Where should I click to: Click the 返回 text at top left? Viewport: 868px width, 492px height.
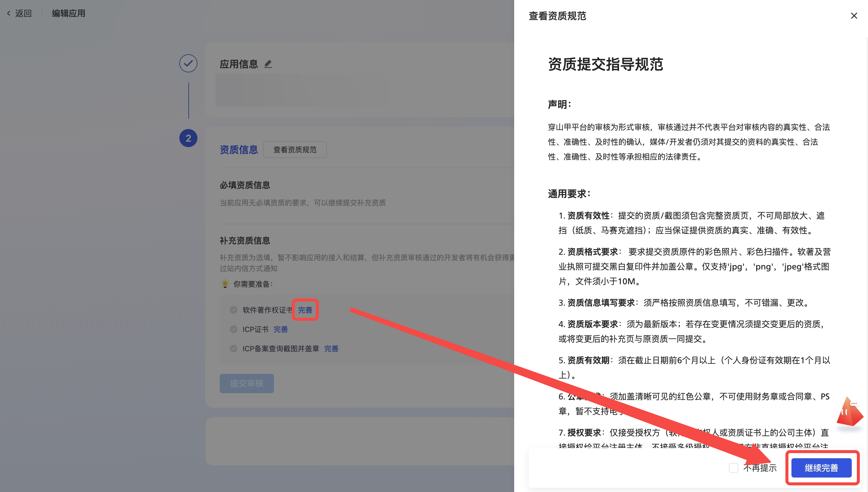[x=23, y=13]
